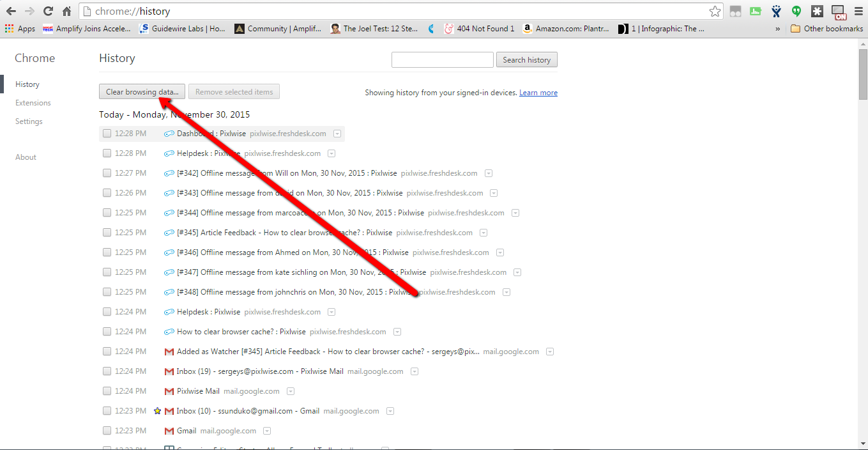
Task: Open the green Hangouts extension
Action: tap(796, 12)
